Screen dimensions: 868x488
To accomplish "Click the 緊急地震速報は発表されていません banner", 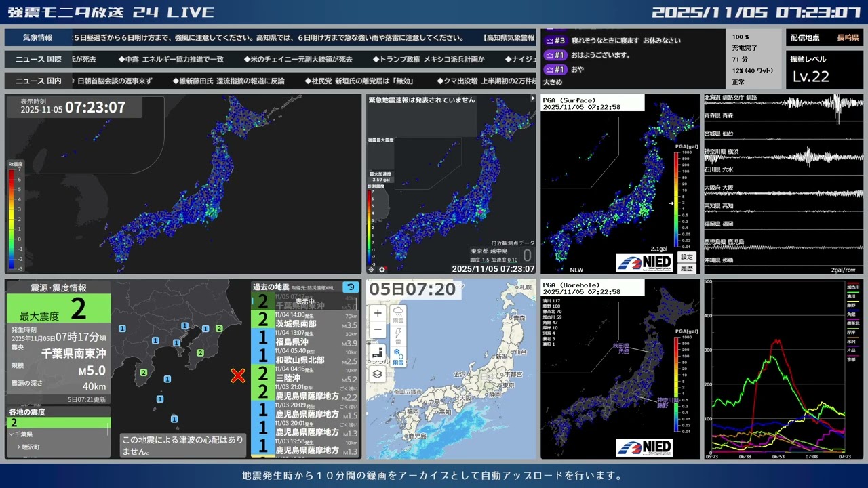I will click(x=422, y=100).
